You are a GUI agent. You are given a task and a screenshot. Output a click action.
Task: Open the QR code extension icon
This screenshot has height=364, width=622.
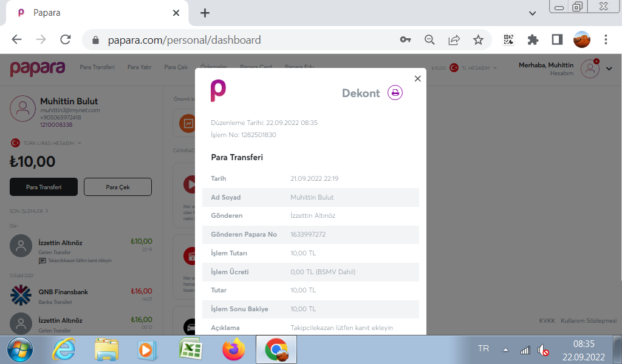(508, 39)
